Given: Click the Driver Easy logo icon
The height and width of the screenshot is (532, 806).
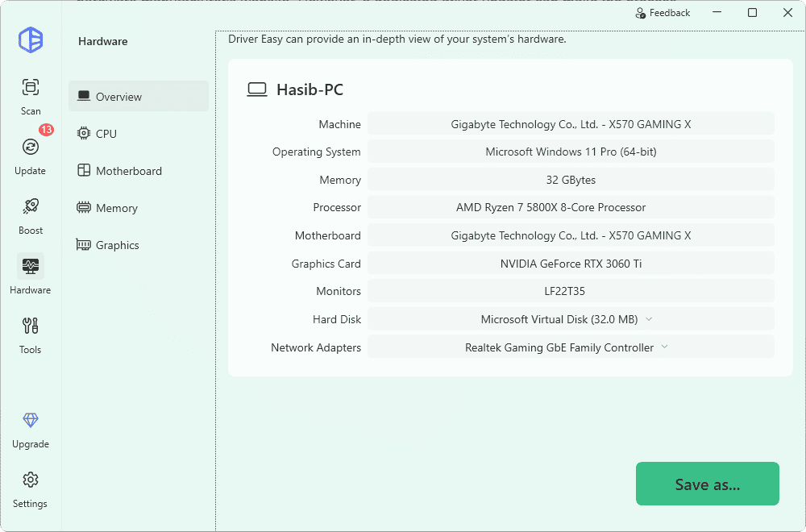Looking at the screenshot, I should [31, 40].
